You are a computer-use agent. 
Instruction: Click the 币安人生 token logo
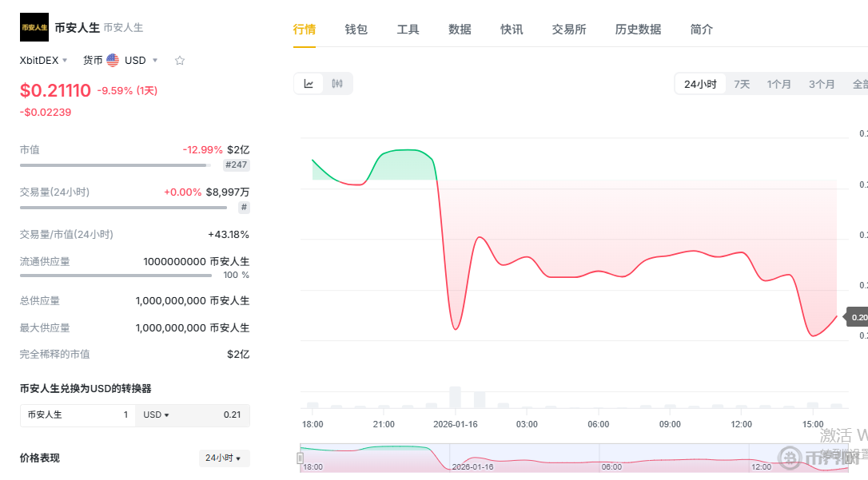(34, 26)
